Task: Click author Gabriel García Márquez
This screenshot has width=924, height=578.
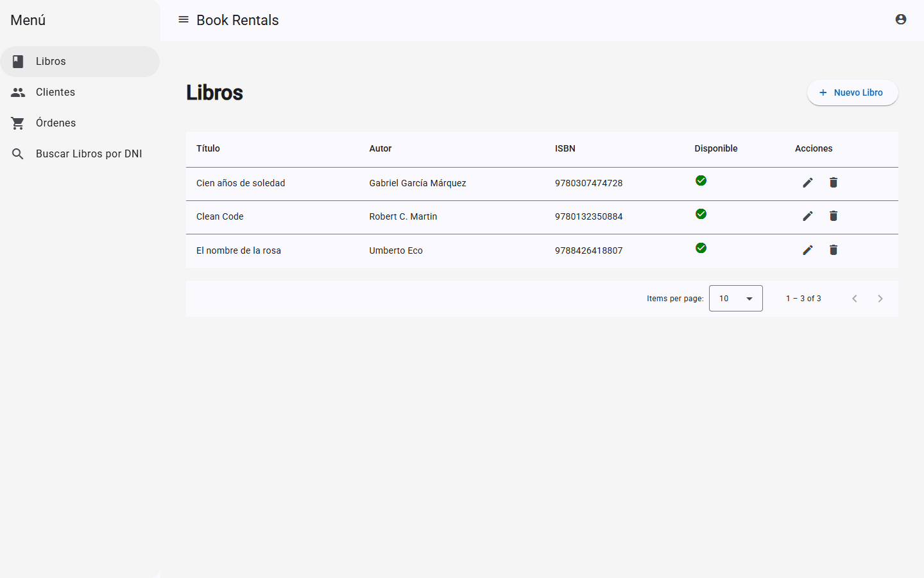Action: [418, 183]
